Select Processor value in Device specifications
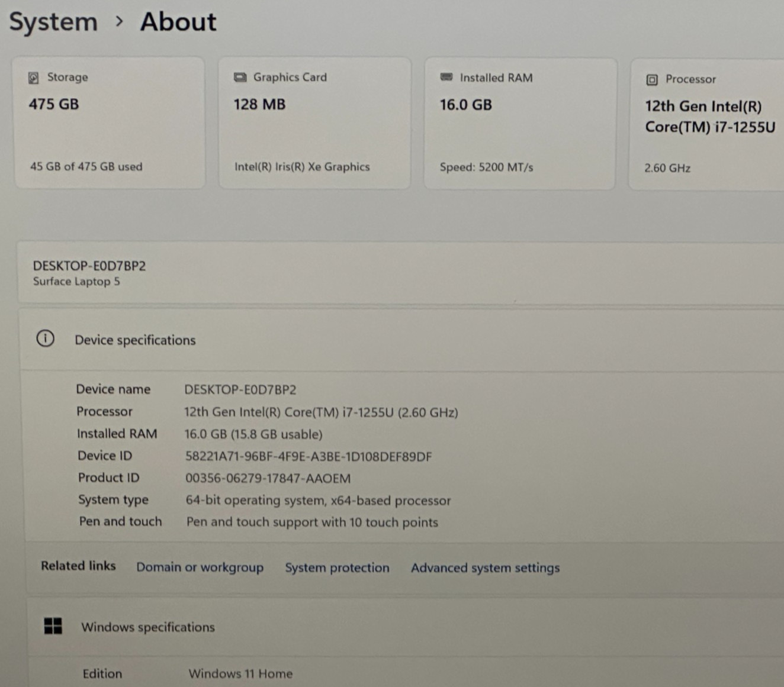This screenshot has height=687, width=784. pos(321,412)
